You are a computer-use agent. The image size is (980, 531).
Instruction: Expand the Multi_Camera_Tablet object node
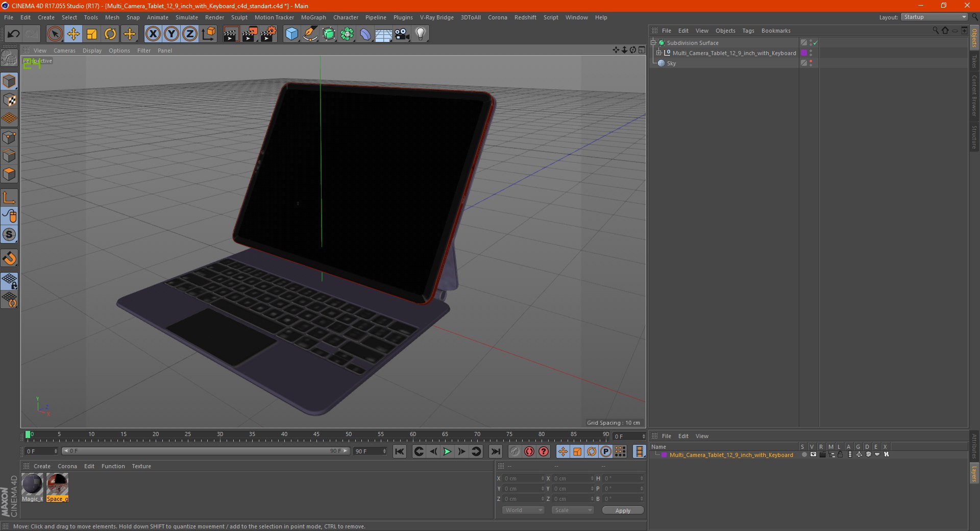click(x=659, y=53)
